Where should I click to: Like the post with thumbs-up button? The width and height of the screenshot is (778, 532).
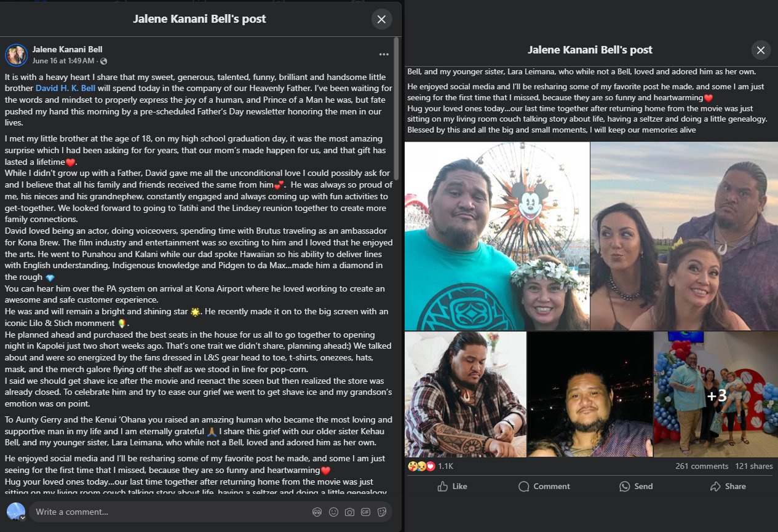[452, 486]
